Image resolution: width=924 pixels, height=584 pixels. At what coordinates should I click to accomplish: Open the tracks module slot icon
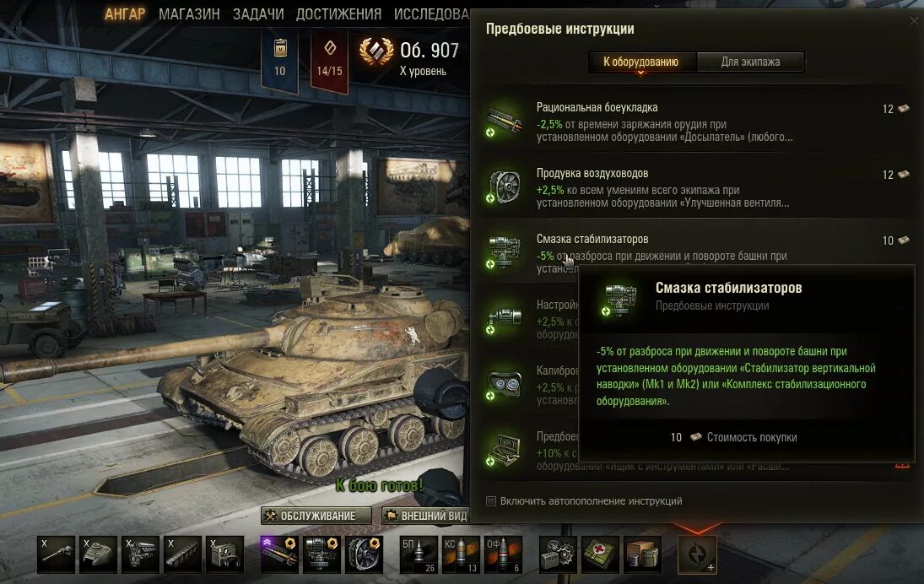click(182, 554)
